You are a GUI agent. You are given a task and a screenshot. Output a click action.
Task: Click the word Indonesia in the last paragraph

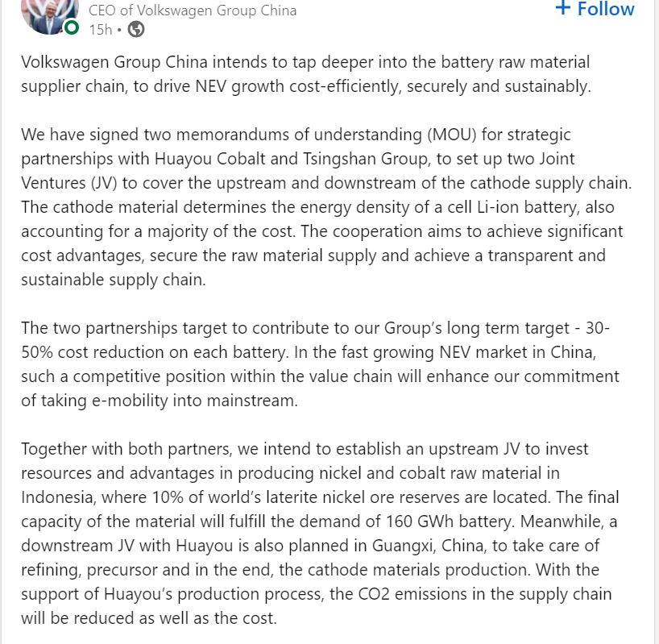coord(56,497)
